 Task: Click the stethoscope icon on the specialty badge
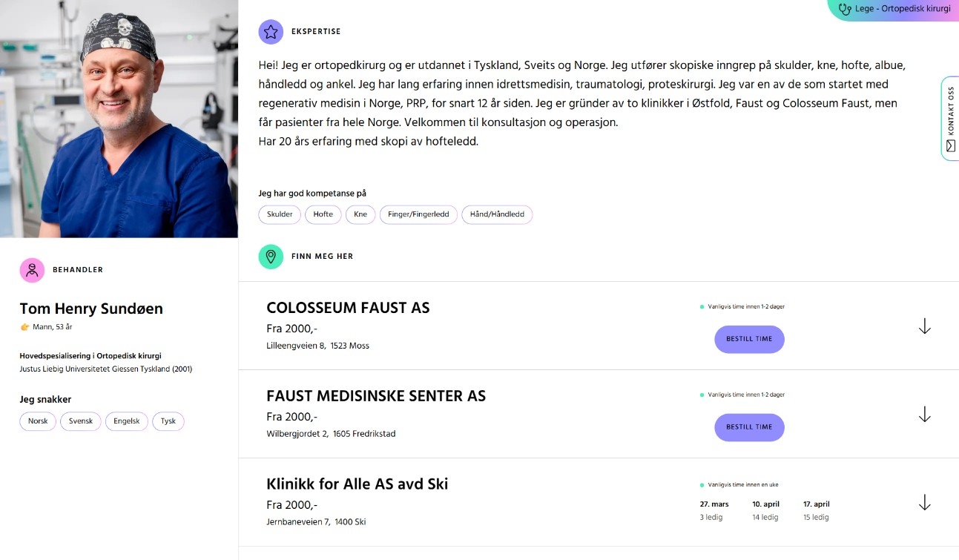coord(843,9)
